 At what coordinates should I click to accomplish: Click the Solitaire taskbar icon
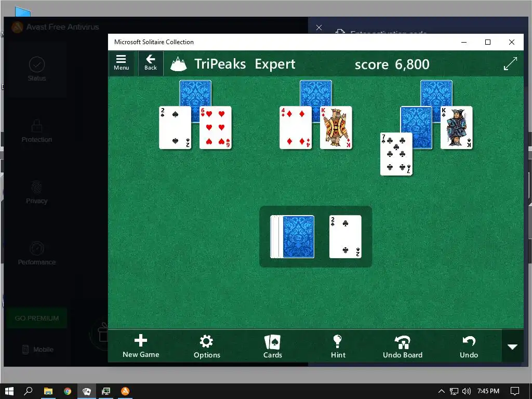pos(87,391)
